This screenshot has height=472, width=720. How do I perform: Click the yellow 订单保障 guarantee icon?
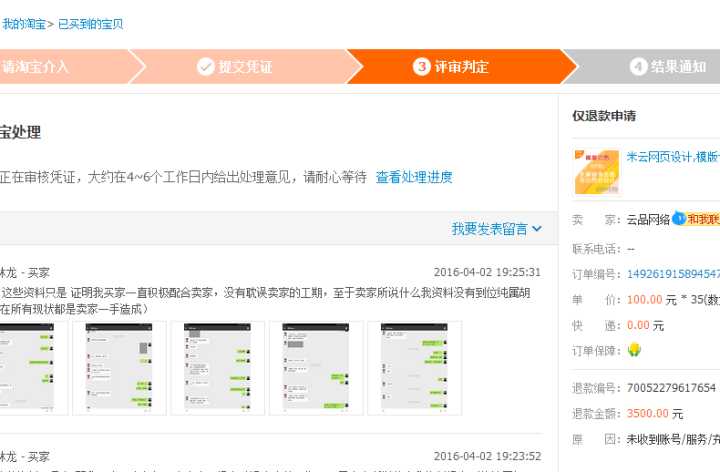pyautogui.click(x=634, y=350)
